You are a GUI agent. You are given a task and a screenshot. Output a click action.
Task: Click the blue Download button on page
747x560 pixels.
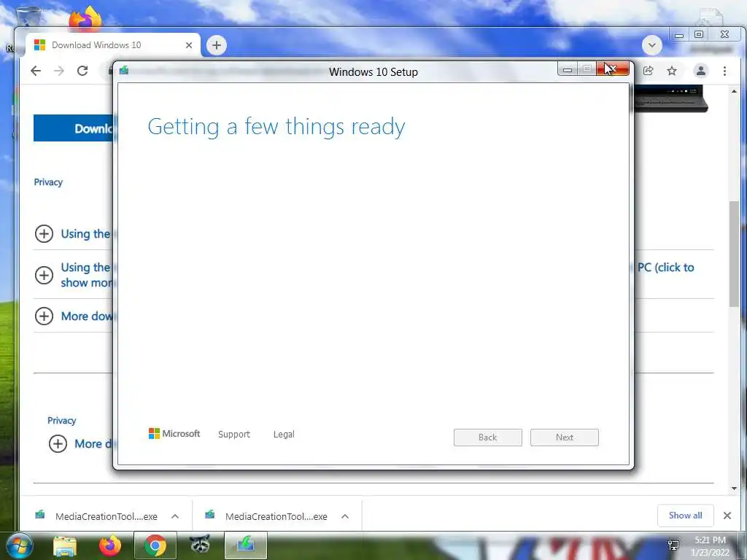74,128
